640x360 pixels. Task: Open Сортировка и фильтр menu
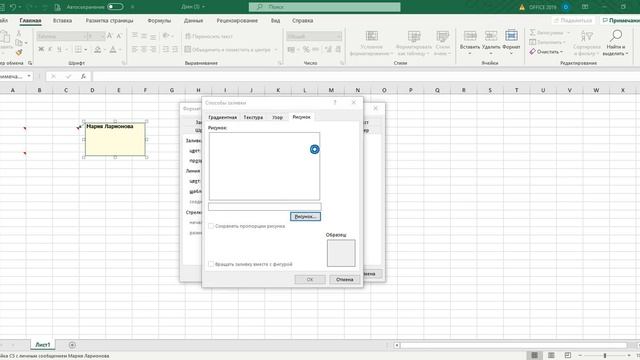[587, 43]
